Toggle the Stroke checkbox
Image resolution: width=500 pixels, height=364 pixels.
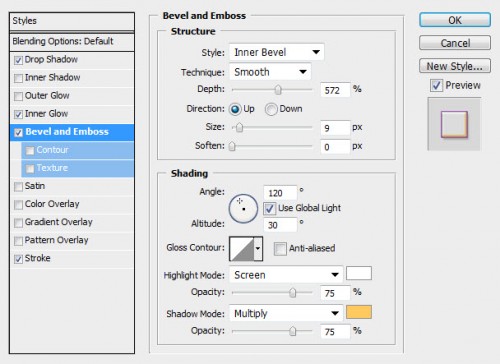(x=18, y=259)
